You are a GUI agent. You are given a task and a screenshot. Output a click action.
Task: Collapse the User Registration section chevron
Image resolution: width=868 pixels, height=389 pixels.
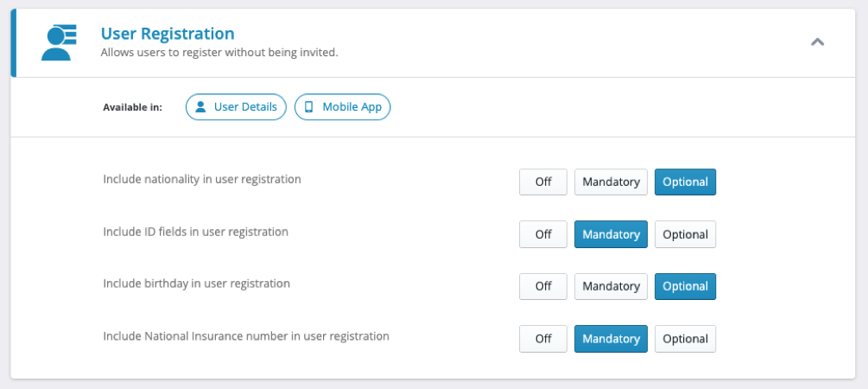(x=817, y=41)
